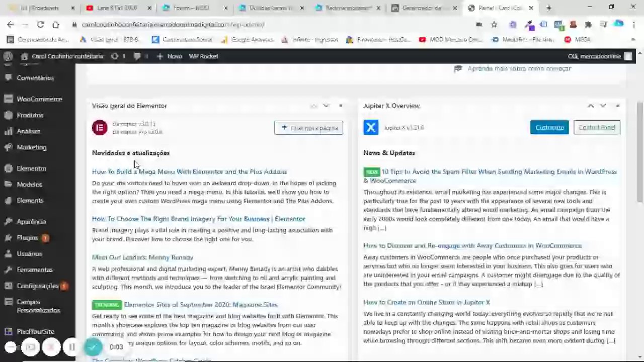Click the browser back arrow
644x362 pixels.
click(11, 25)
